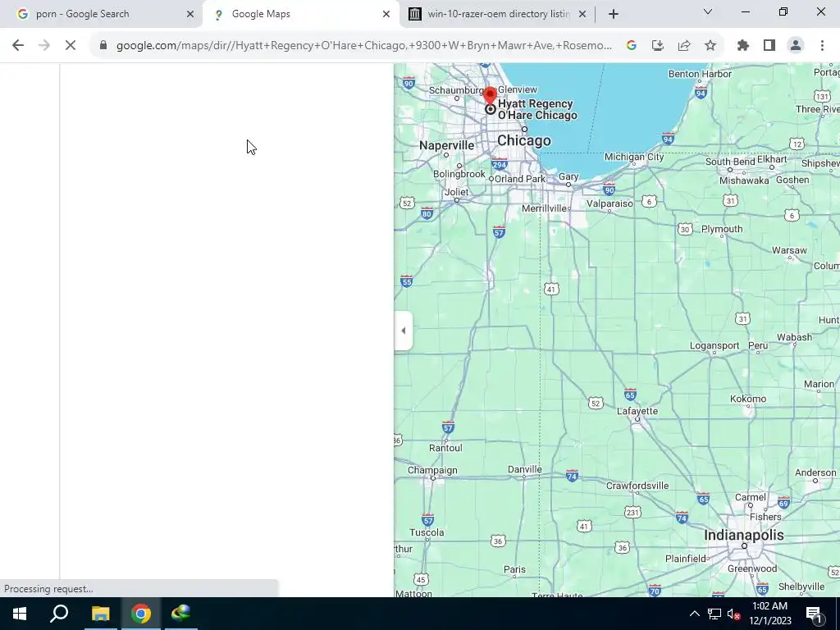Click the address bar URL
The width and height of the screenshot is (840, 630).
point(364,46)
